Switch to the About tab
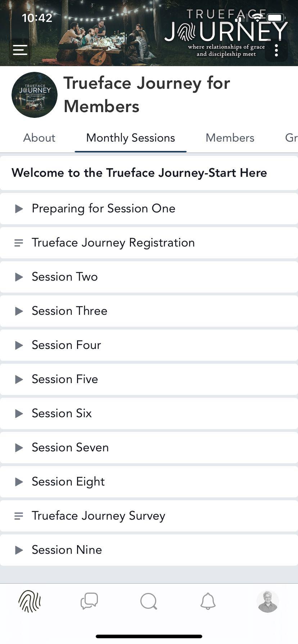The image size is (298, 644). (x=39, y=138)
